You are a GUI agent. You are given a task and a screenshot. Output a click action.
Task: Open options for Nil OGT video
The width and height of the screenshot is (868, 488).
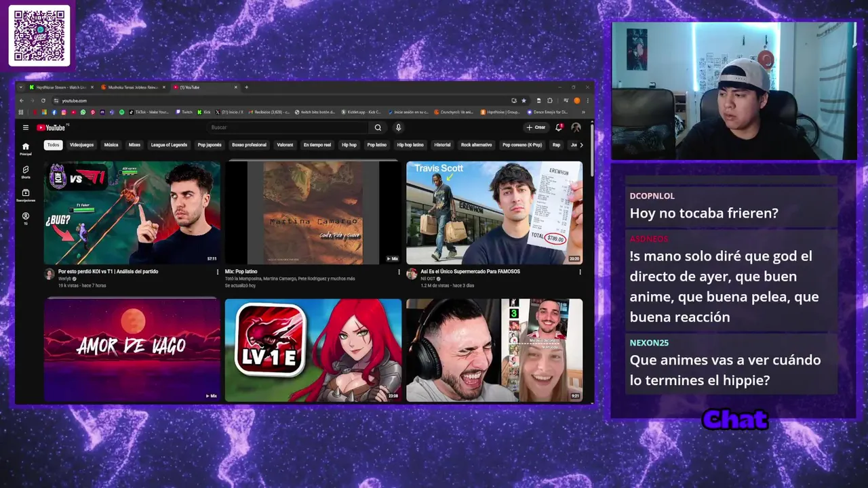point(580,272)
